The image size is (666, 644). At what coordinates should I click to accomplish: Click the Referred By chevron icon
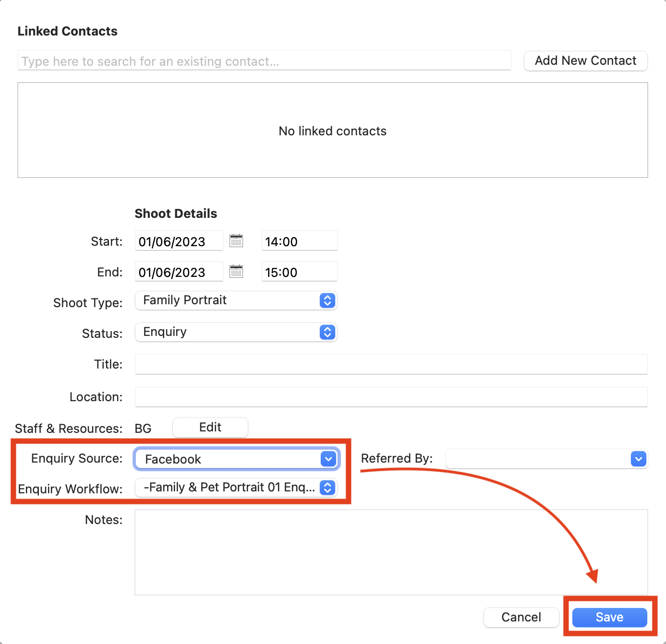coord(639,459)
